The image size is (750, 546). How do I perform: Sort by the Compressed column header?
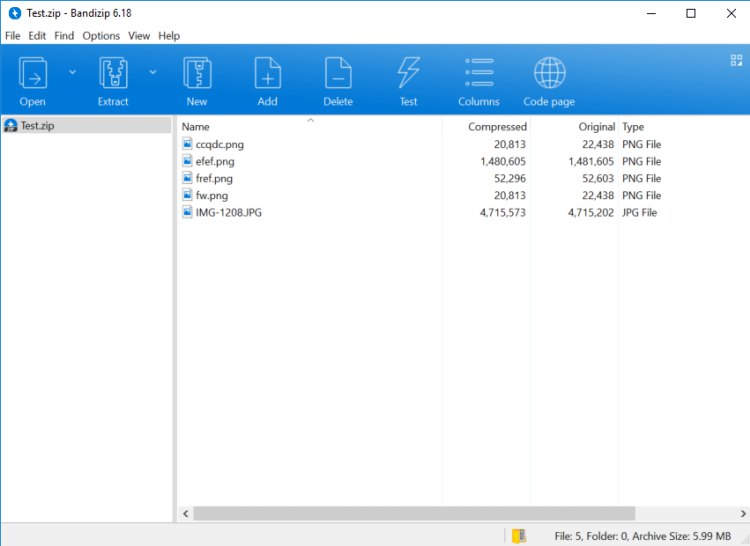click(x=497, y=127)
